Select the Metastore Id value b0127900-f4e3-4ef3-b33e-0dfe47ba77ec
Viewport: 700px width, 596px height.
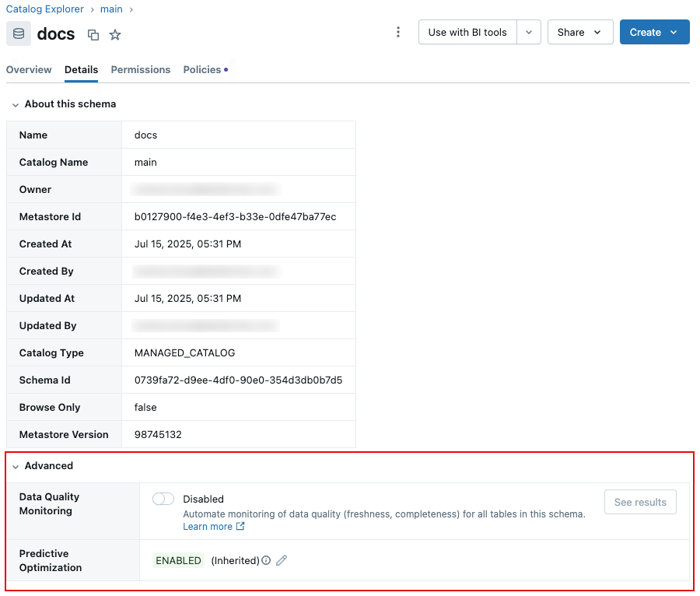235,216
